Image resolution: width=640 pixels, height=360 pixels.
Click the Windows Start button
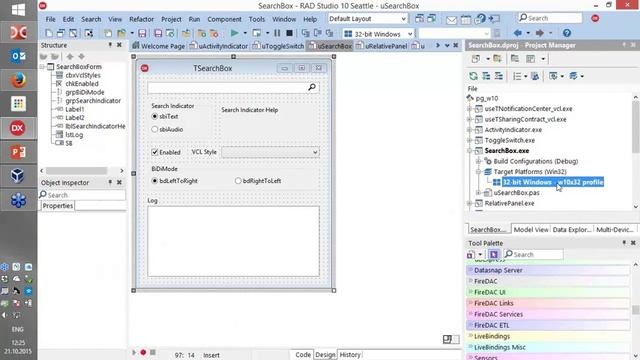click(x=18, y=9)
